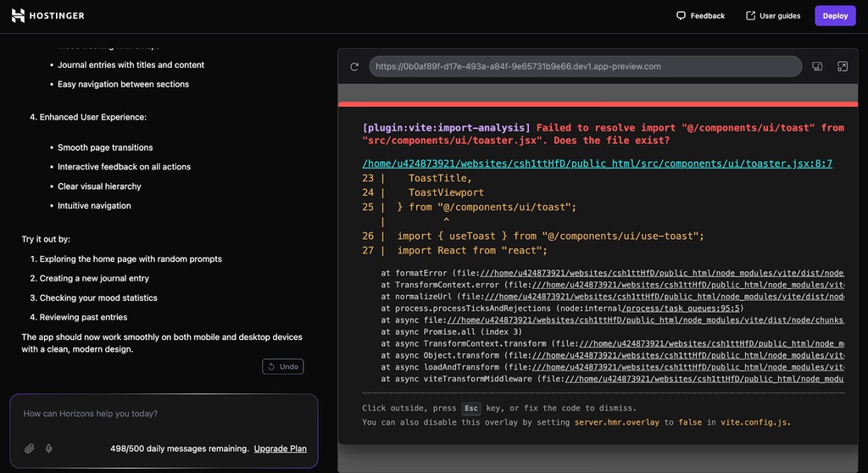Click the Feedback speech bubble icon
This screenshot has width=868, height=473.
click(x=681, y=15)
